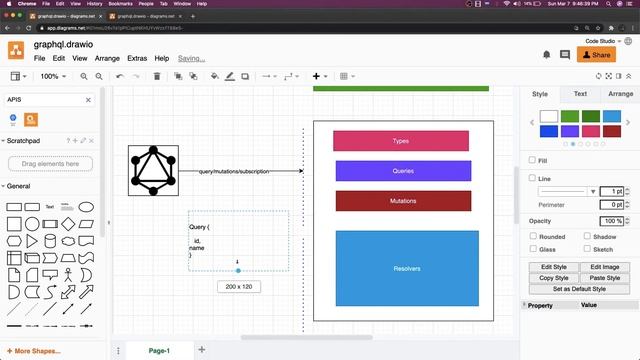Toggle the format panel icon
This screenshot has height=360, width=640.
click(619, 76)
